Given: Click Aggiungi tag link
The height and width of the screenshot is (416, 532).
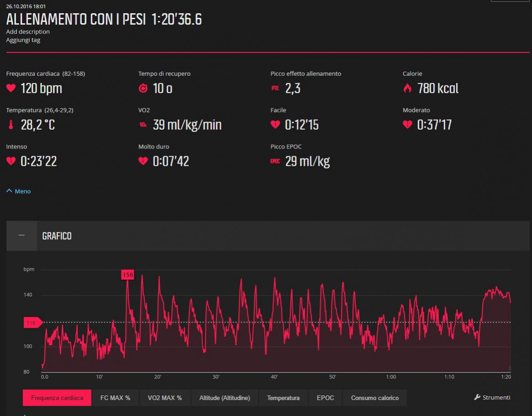Looking at the screenshot, I should point(23,40).
